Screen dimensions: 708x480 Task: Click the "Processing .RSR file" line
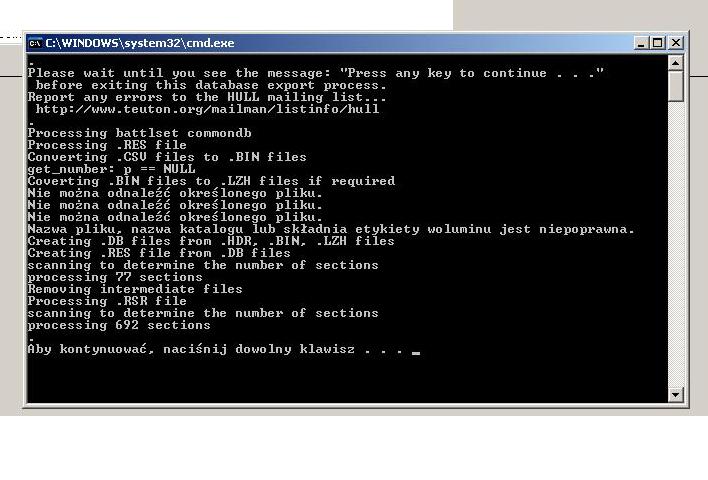[x=107, y=301]
